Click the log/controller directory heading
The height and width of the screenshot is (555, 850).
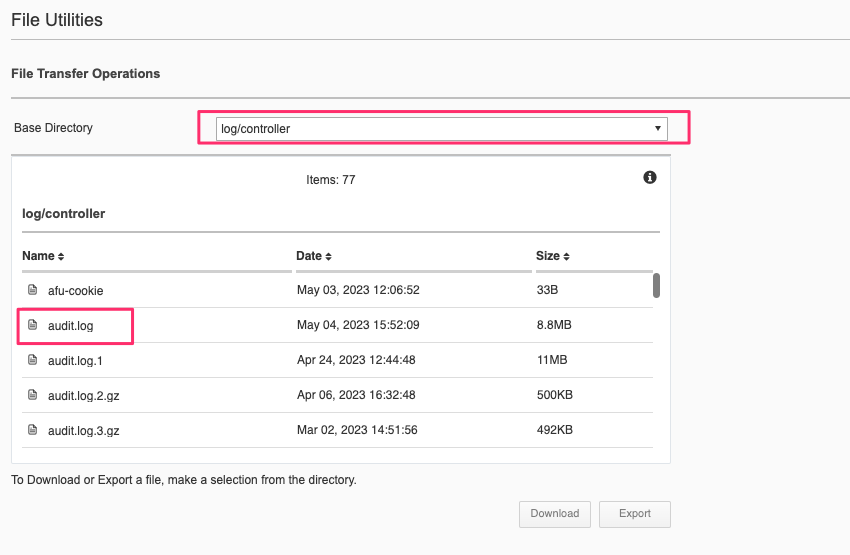63,214
